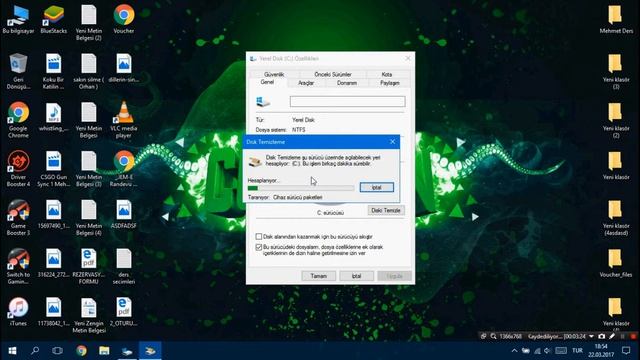Stop recording with the red button
The image size is (640, 360).
[x=633, y=336]
